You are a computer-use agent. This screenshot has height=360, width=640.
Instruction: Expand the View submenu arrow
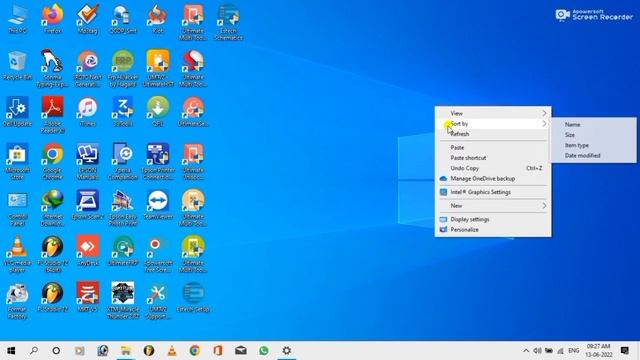544,113
